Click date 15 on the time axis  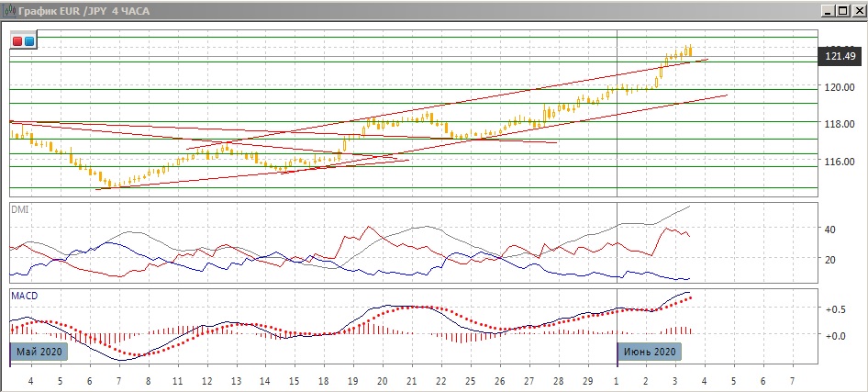(294, 382)
